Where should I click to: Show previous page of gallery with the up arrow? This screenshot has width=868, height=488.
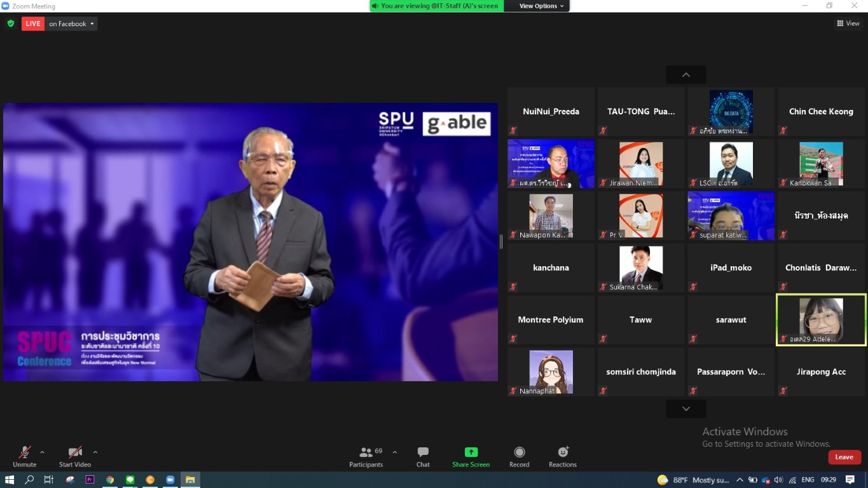pos(686,75)
